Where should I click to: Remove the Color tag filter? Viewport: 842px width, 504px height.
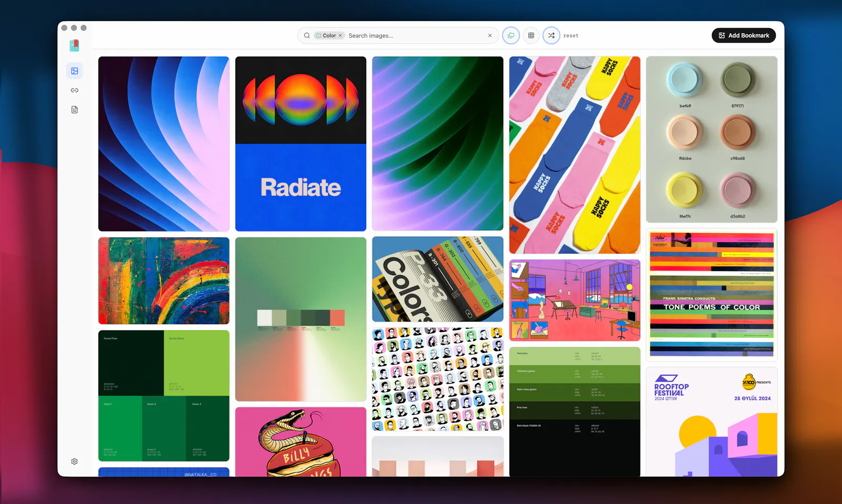(340, 36)
